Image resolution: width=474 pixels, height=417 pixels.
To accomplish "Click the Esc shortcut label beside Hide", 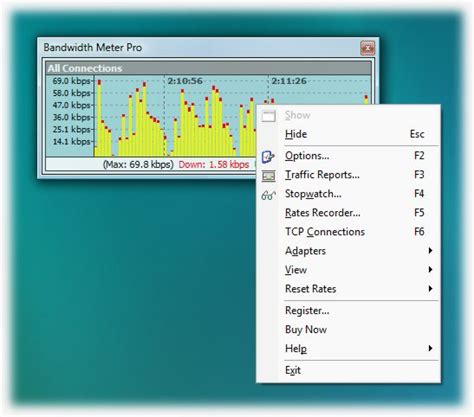I will 417,134.
